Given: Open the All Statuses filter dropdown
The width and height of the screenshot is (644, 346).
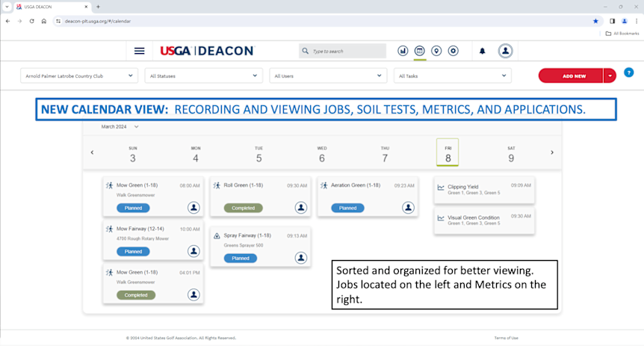Looking at the screenshot, I should pyautogui.click(x=203, y=75).
